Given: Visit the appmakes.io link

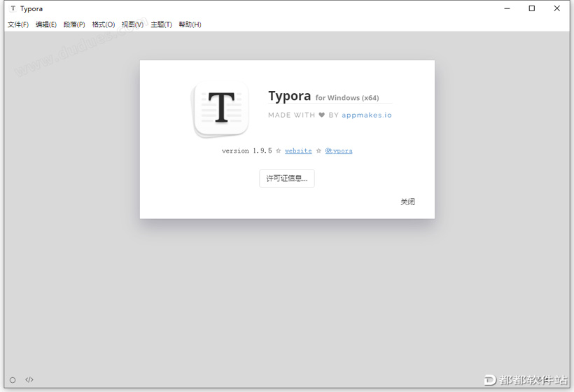Looking at the screenshot, I should pos(366,115).
